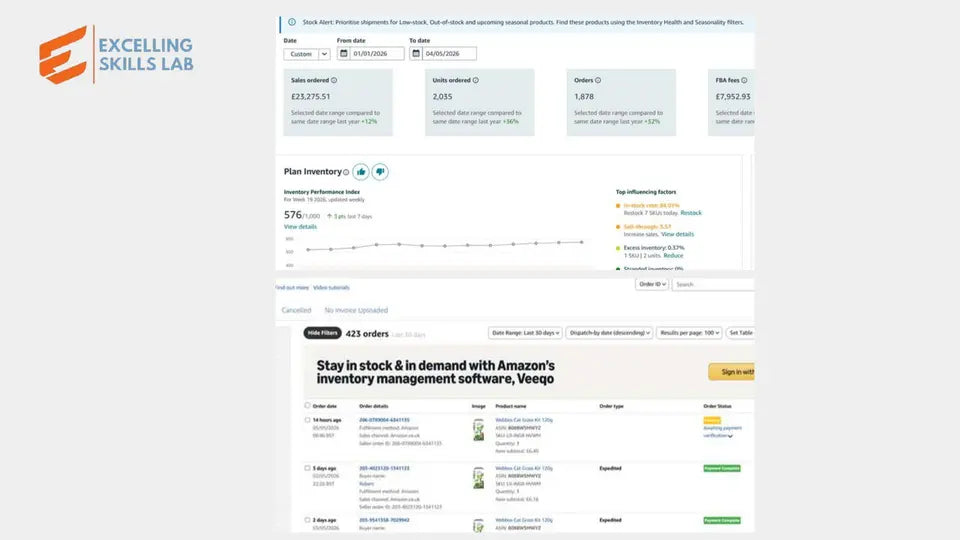
Task: Open the Order ID search type dropdown
Action: pos(651,284)
